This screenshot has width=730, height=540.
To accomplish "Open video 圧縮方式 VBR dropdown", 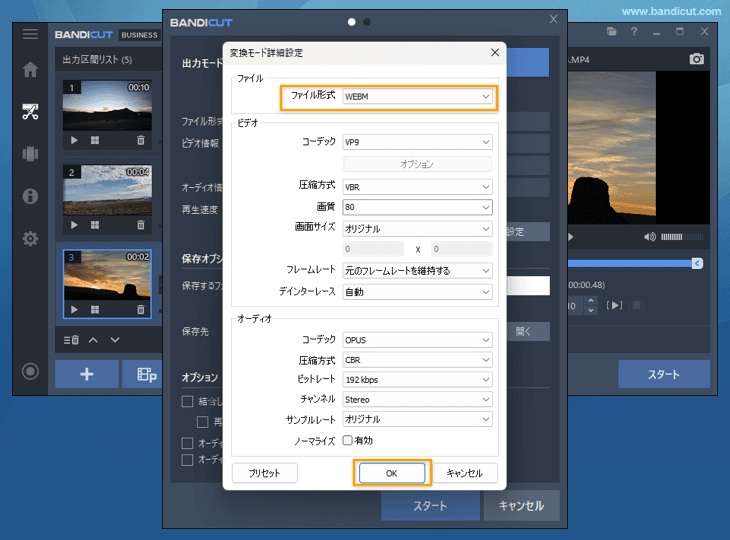I will click(x=417, y=187).
